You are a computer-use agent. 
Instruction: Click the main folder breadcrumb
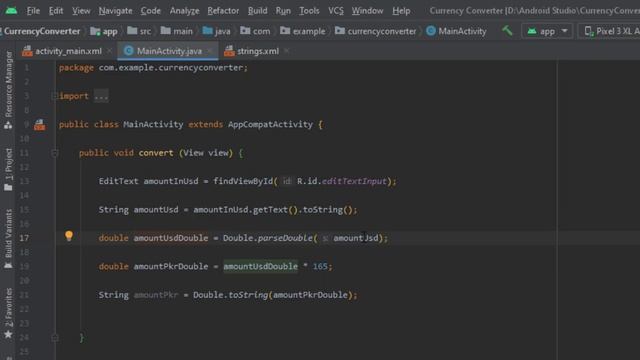[177, 31]
